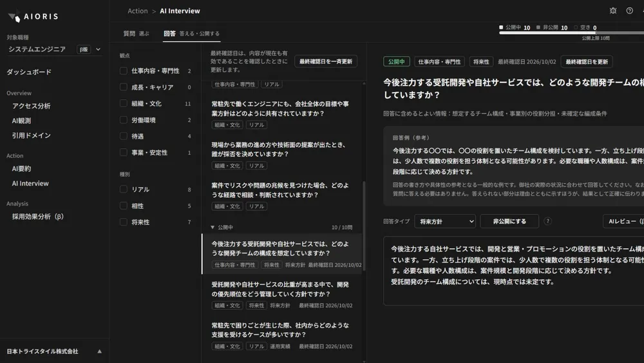Switch to the 回答 答える・公開する tab

(191, 34)
